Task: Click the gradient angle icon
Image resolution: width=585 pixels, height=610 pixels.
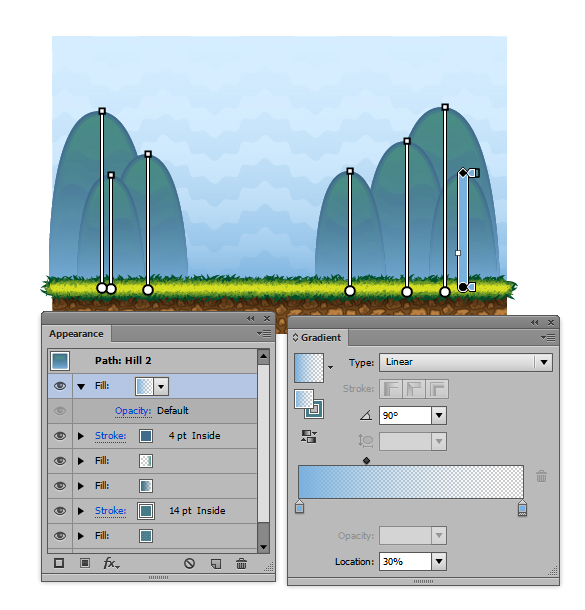Action: click(366, 415)
